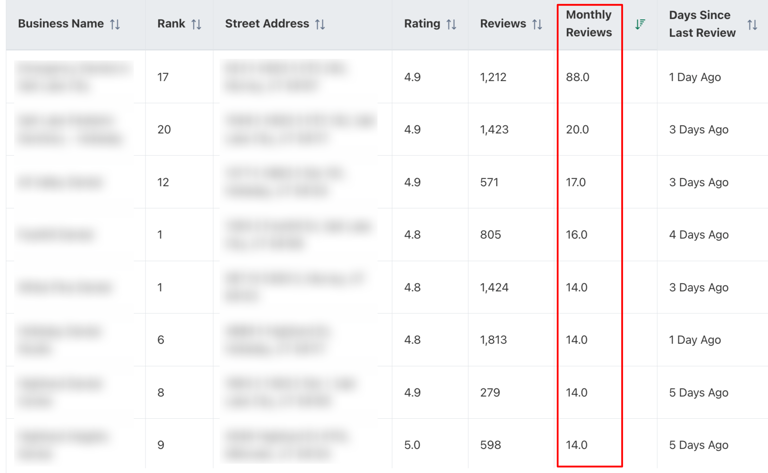The image size is (768, 473).
Task: Select rating 4.8 in the 1,813 reviews row
Action: pyautogui.click(x=412, y=340)
